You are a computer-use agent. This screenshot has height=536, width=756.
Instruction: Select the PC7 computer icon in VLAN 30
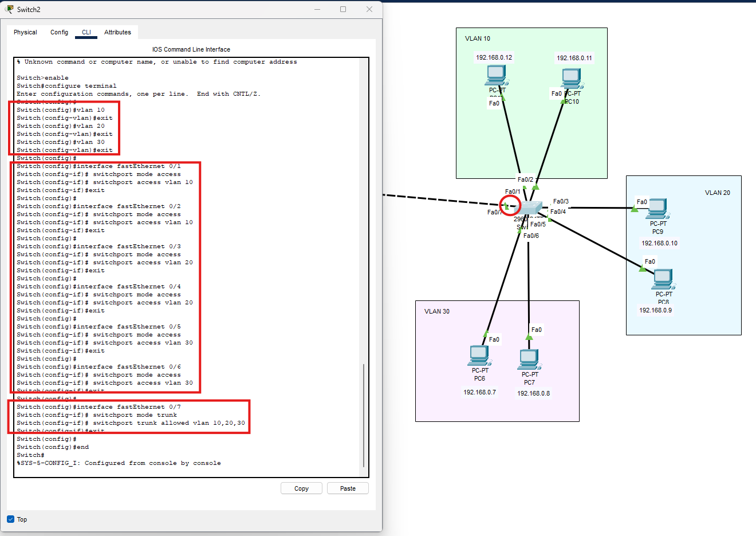click(529, 359)
